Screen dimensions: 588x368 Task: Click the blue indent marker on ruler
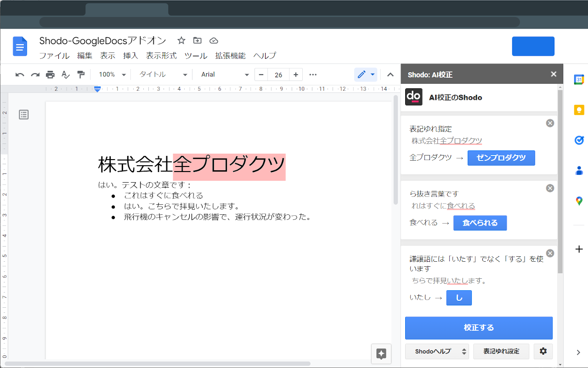click(97, 89)
